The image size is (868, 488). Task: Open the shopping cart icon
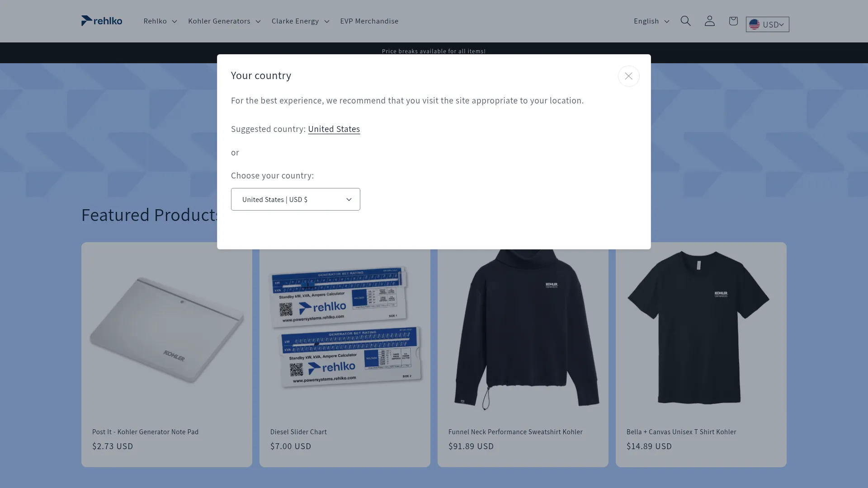733,21
